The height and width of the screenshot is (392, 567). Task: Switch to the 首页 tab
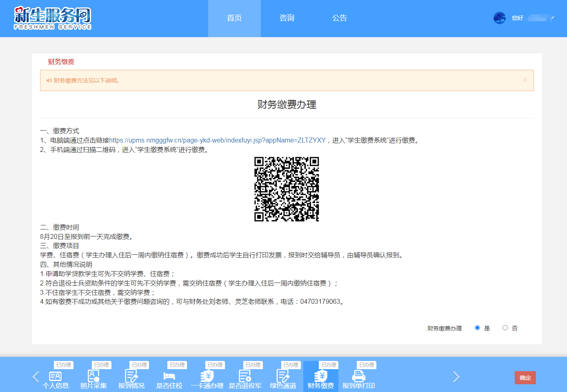coord(234,18)
